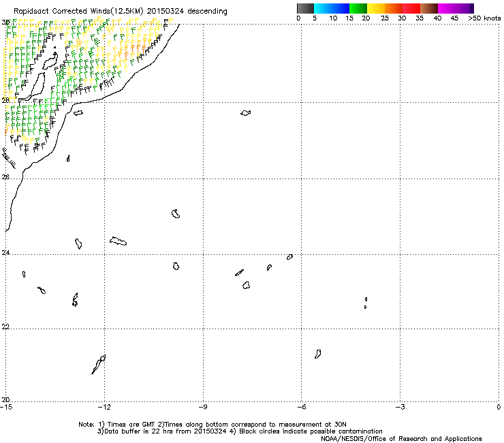Viewport: 504px width, 443px height.
Task: Click the '-6' longitude axis label
Action: [301, 408]
